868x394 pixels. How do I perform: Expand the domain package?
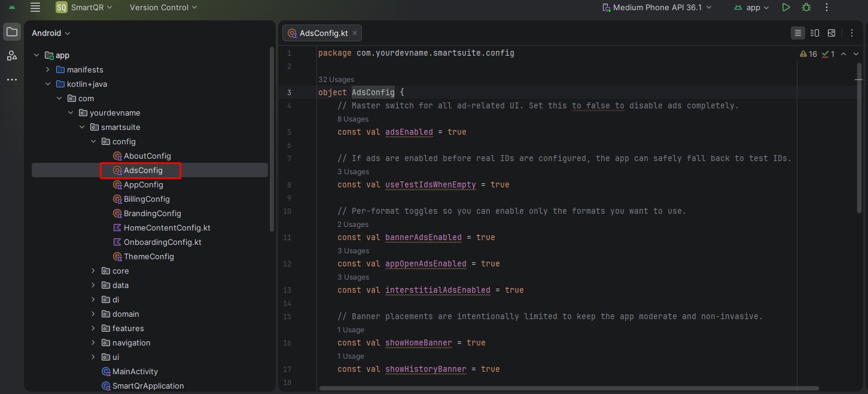pos(93,314)
